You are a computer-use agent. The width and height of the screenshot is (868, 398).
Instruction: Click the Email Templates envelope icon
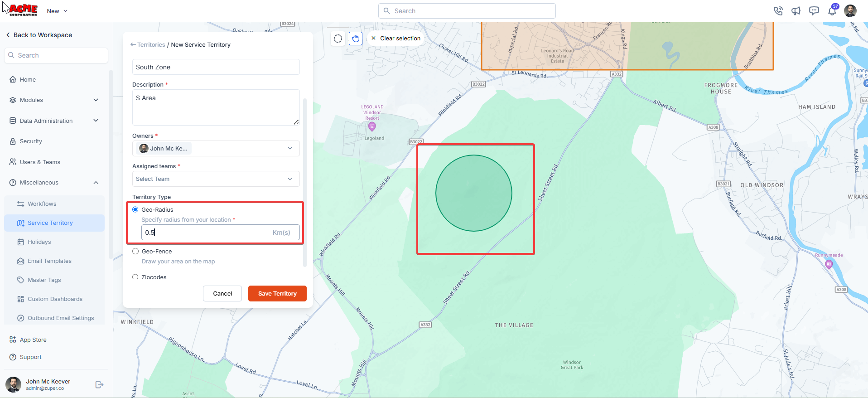[x=21, y=261]
